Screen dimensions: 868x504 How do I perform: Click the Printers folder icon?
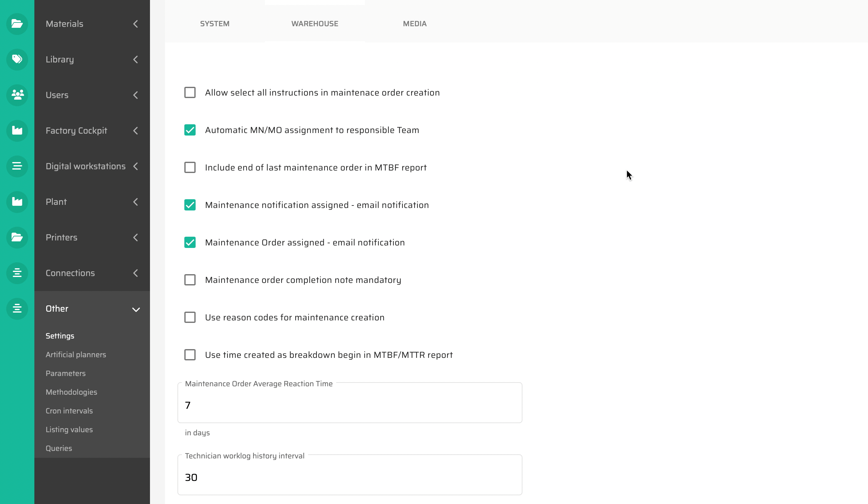(17, 237)
